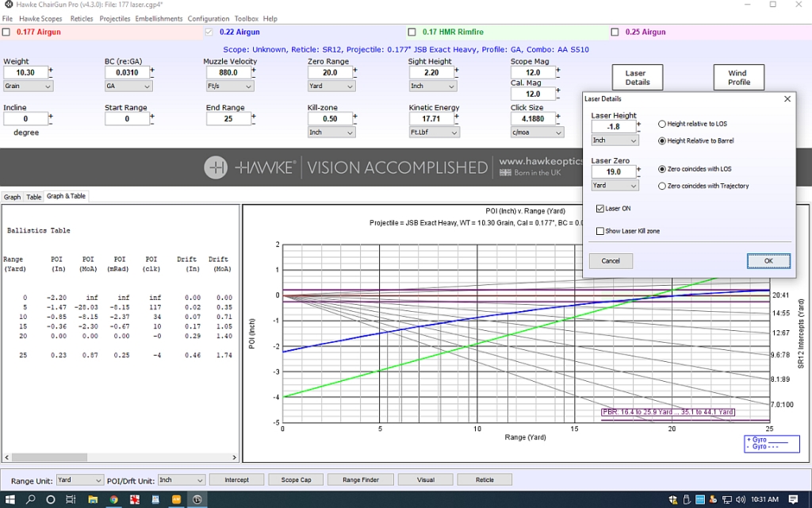The height and width of the screenshot is (508, 812).
Task: Uncheck the Laser ON checkbox
Action: (x=600, y=209)
